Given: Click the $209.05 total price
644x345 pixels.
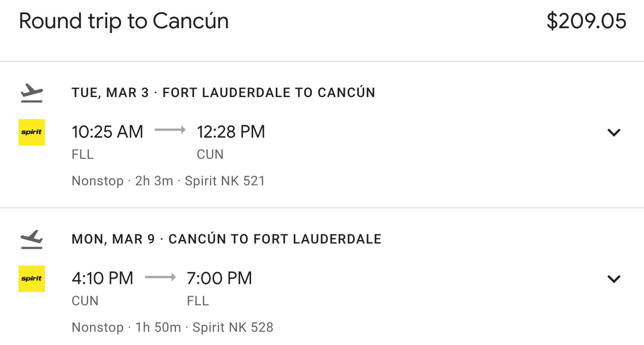Looking at the screenshot, I should pyautogui.click(x=586, y=21).
